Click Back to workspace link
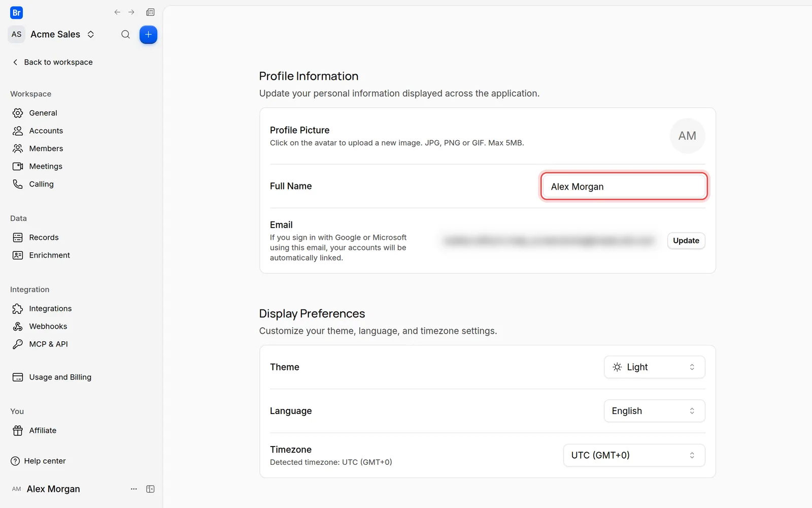 click(x=52, y=62)
